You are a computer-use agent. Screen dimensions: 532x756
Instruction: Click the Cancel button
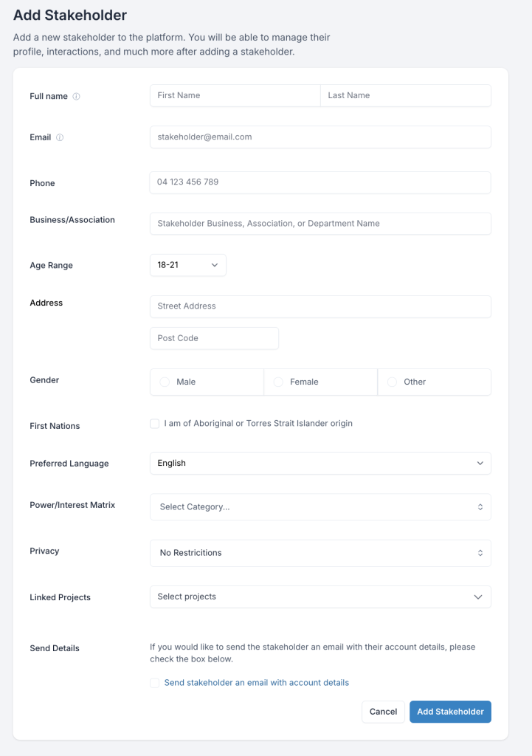pos(383,712)
